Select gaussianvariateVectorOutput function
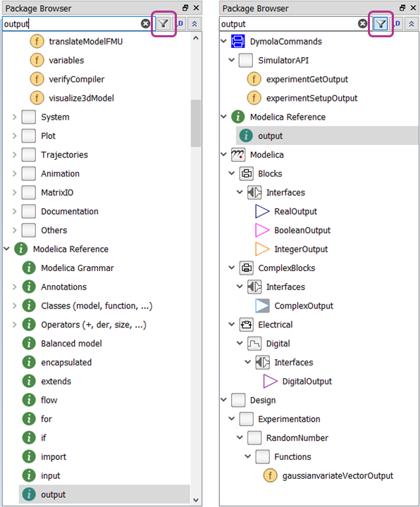 (x=338, y=475)
